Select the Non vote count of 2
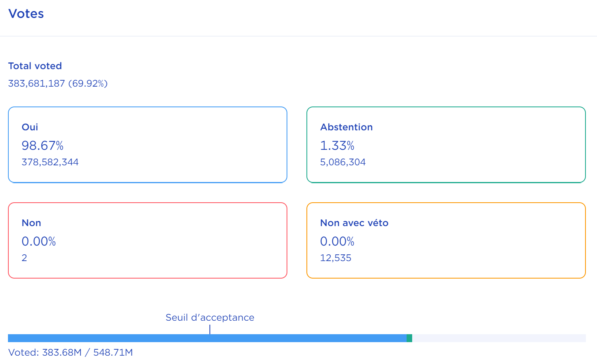The height and width of the screenshot is (364, 597). point(24,258)
